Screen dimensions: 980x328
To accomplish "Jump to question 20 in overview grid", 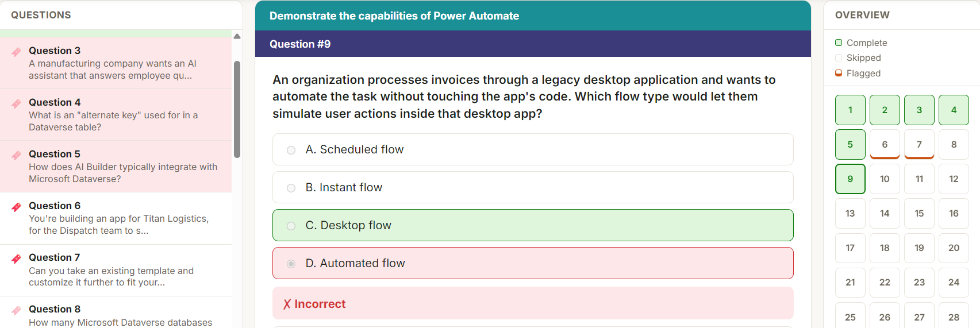I will click(x=954, y=248).
